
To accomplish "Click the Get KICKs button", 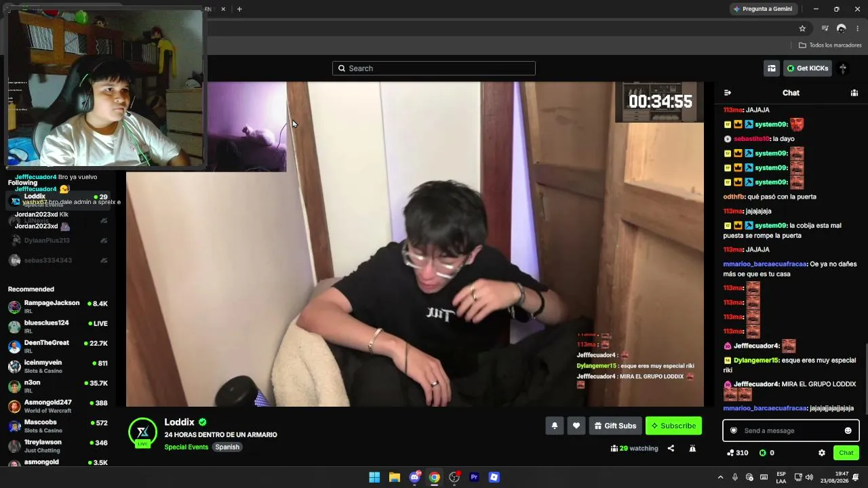I will tap(807, 68).
